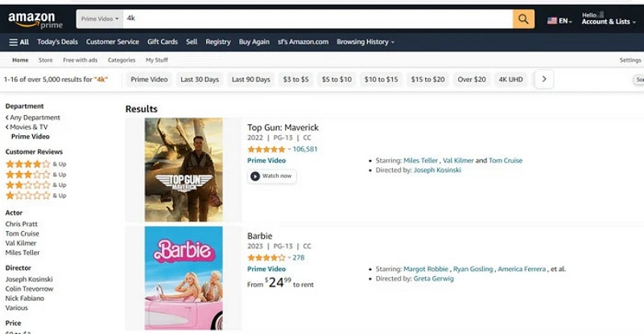644x334 pixels.
Task: Toggle the $5 to $10 price filter
Action: coord(336,80)
